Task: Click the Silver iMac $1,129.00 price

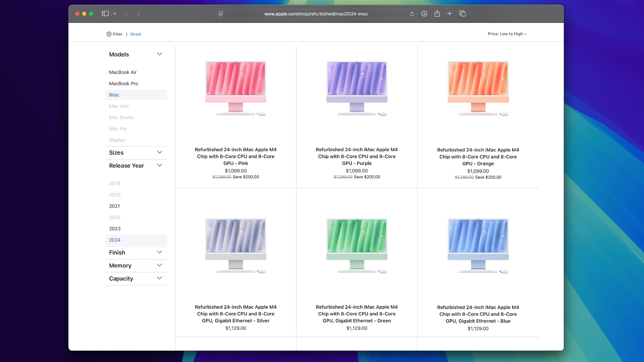Action: tap(236, 328)
